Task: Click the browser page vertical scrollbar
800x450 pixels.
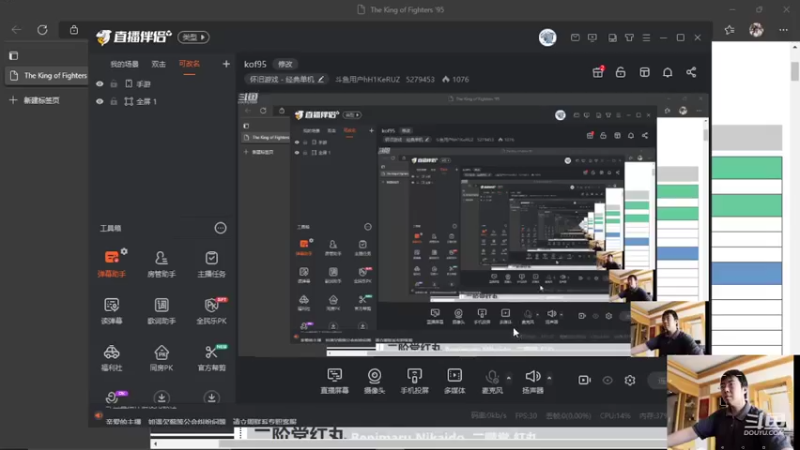Action: coord(795,71)
